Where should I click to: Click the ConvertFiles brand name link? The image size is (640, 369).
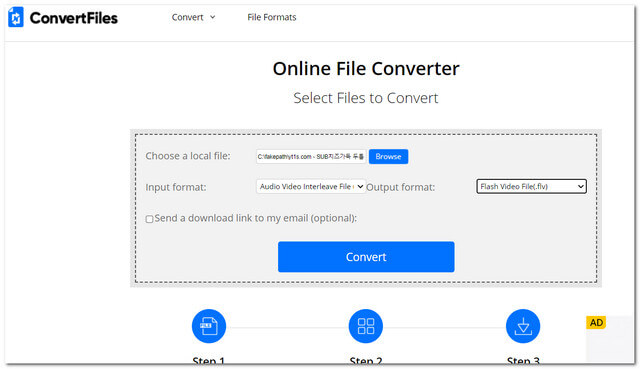(x=73, y=18)
